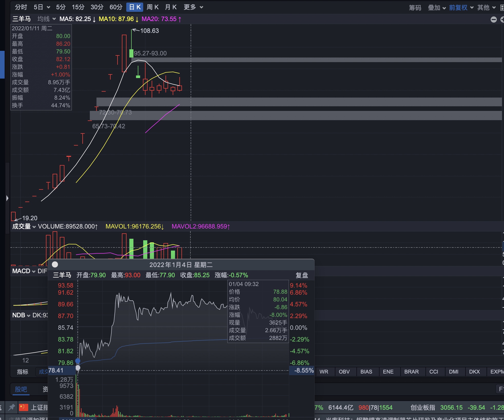This screenshot has width=504, height=420.
Task: Open the 5日 period dropdown
Action: tap(42, 7)
